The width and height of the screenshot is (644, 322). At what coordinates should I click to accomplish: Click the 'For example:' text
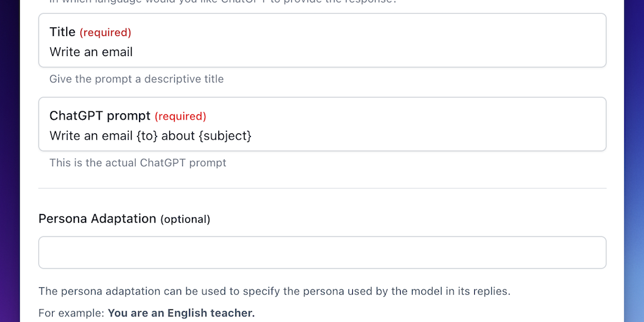pos(71,313)
